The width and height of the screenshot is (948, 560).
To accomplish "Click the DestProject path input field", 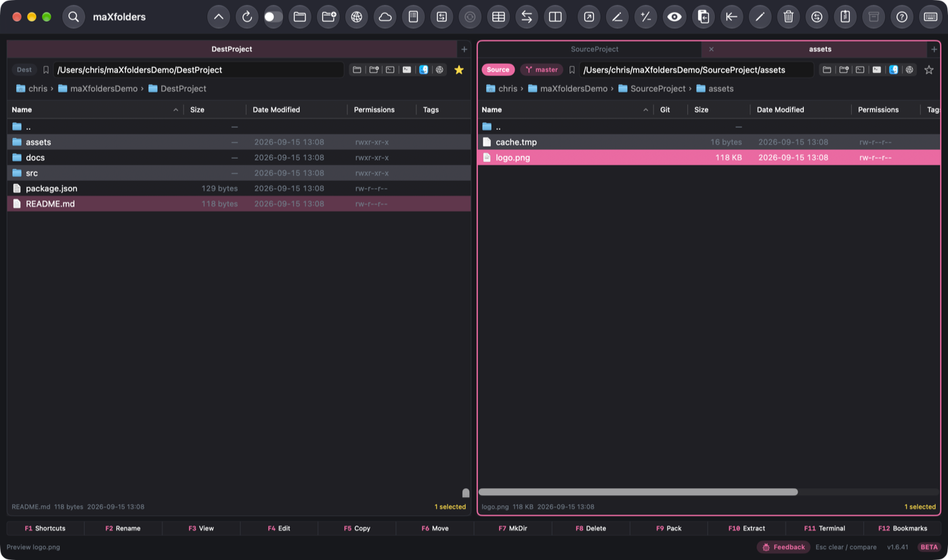I will pos(198,70).
